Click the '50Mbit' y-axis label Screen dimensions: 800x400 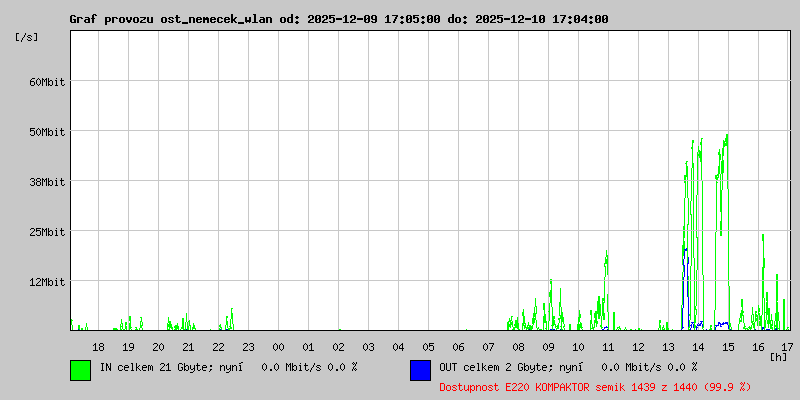47,132
